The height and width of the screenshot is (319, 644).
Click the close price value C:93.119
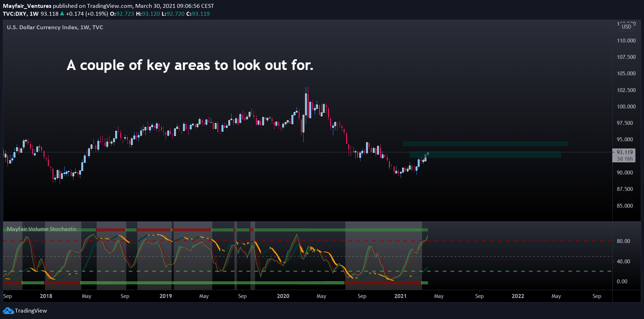coord(198,14)
